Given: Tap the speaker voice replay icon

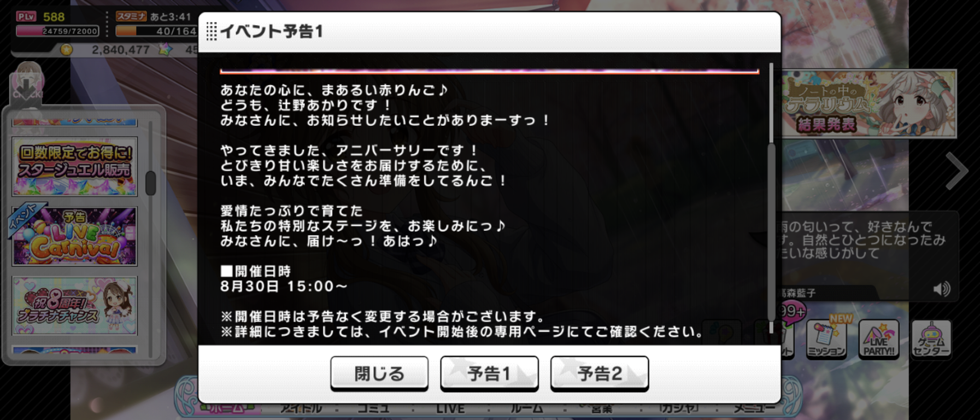Looking at the screenshot, I should [942, 289].
